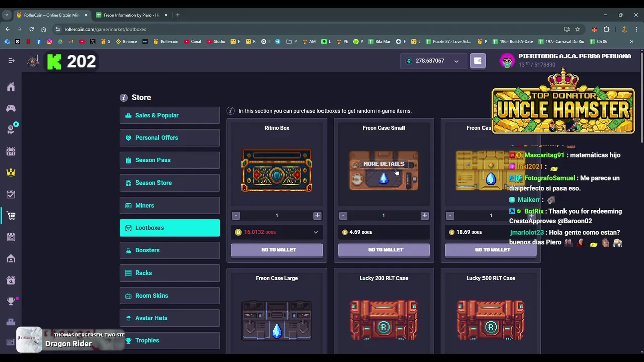Open the Binance bookmark
The width and height of the screenshot is (644, 362).
126,42
